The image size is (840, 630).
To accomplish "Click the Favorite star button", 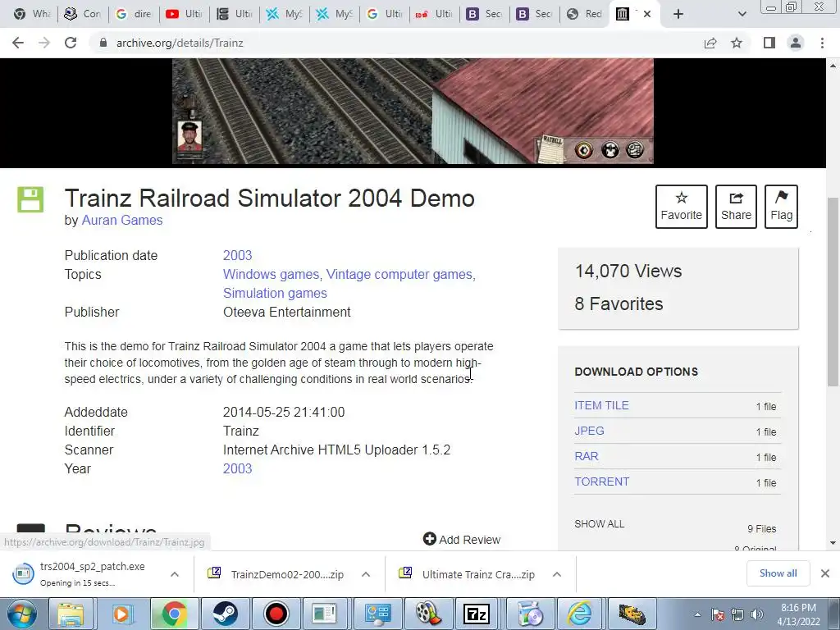I will 682,207.
